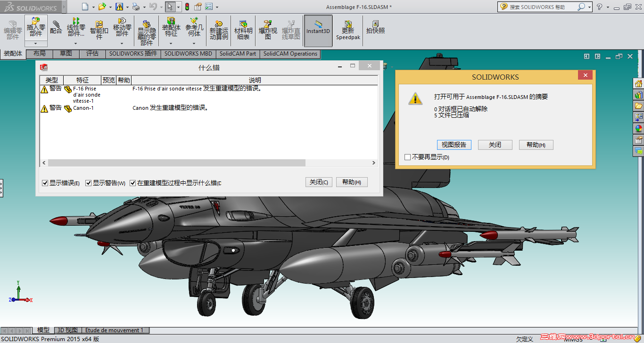Open the Custom Properties task pane icon
Viewport: 644px width, 343px height.
(638, 139)
